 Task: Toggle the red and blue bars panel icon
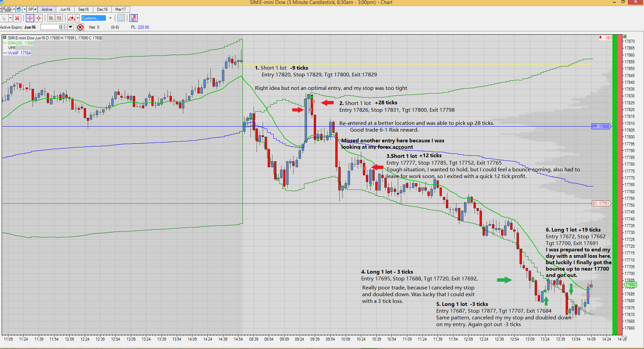click(x=134, y=18)
